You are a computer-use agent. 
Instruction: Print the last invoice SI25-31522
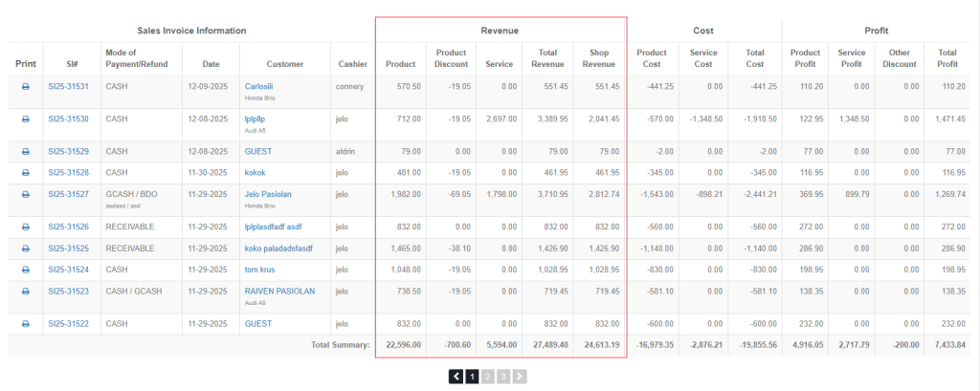26,325
